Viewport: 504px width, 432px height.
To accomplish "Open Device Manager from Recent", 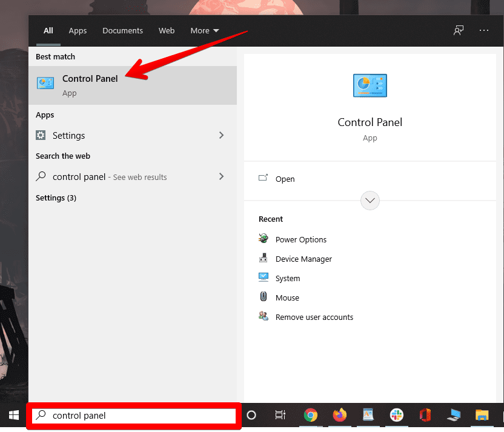I will tap(303, 259).
